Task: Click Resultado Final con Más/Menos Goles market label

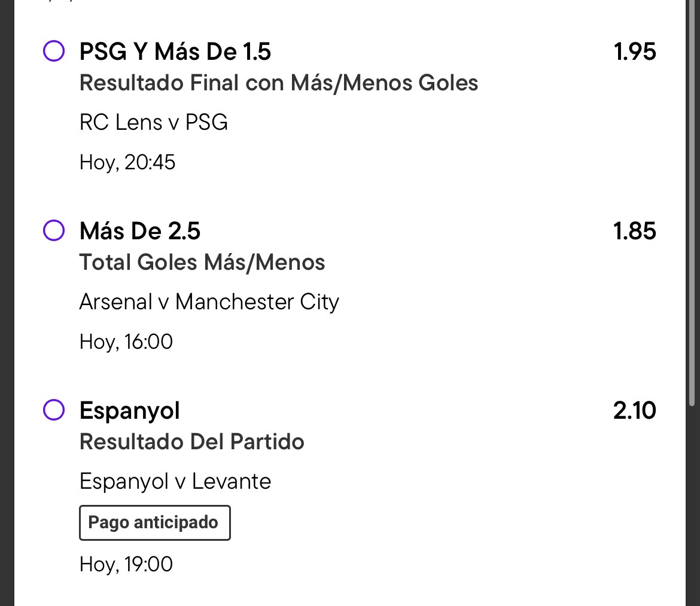Action: 279,83
